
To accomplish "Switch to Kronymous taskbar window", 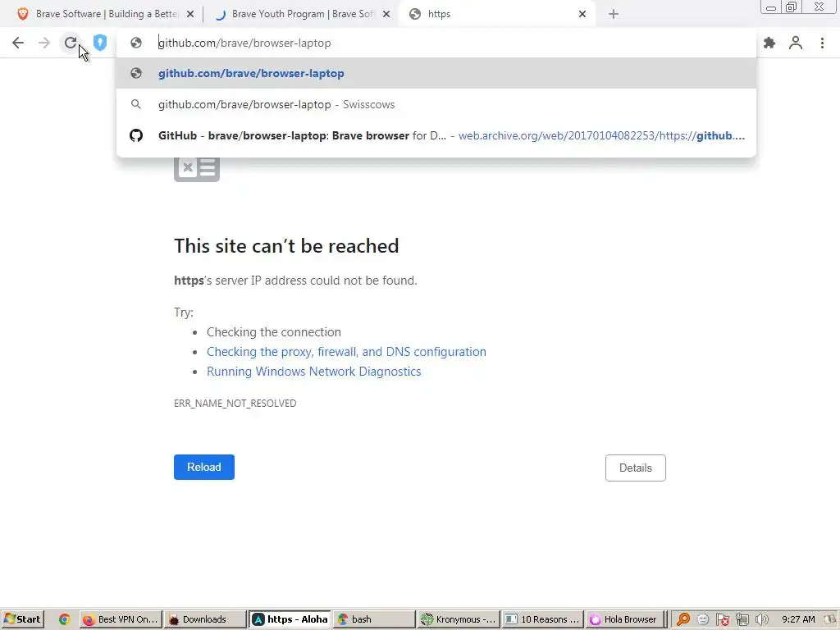I will [x=458, y=619].
